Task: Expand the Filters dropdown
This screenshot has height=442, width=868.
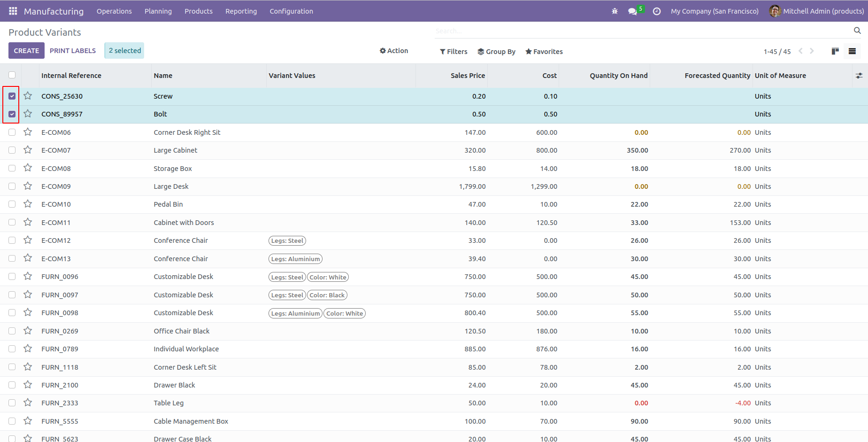Action: point(453,52)
